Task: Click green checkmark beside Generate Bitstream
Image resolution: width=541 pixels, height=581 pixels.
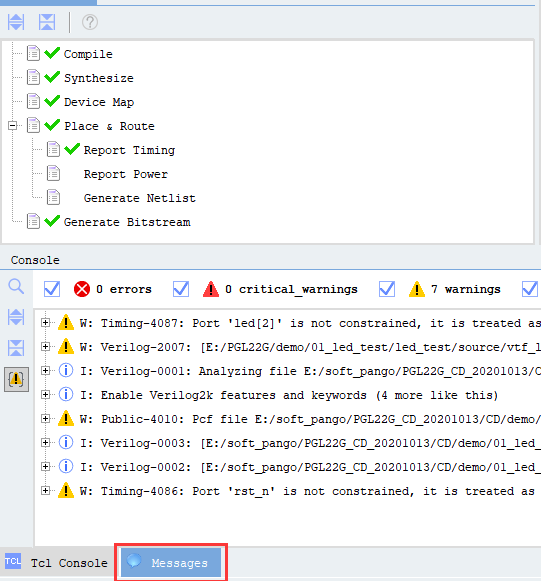Action: point(52,220)
